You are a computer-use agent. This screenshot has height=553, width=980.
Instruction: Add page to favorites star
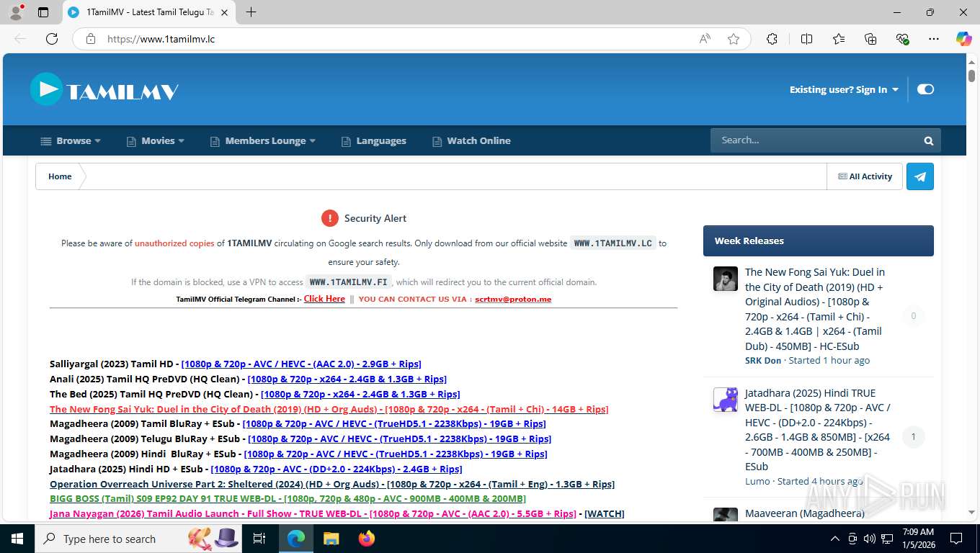tap(734, 39)
